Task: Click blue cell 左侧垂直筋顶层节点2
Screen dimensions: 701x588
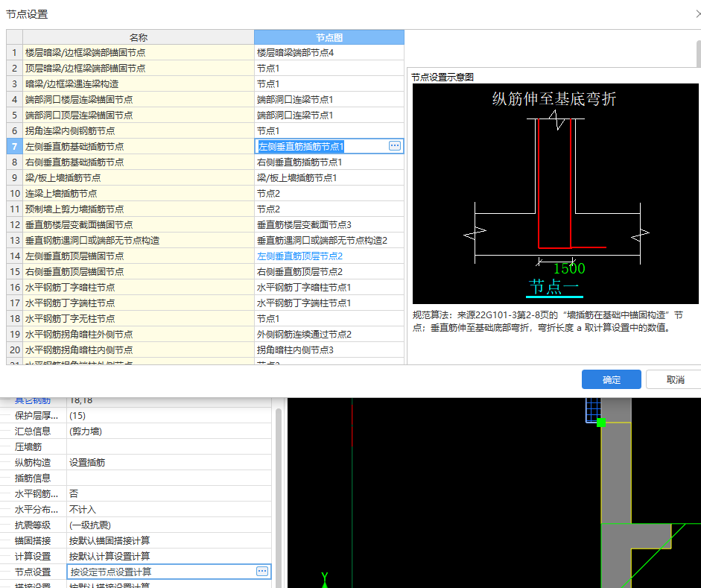Action: click(329, 256)
